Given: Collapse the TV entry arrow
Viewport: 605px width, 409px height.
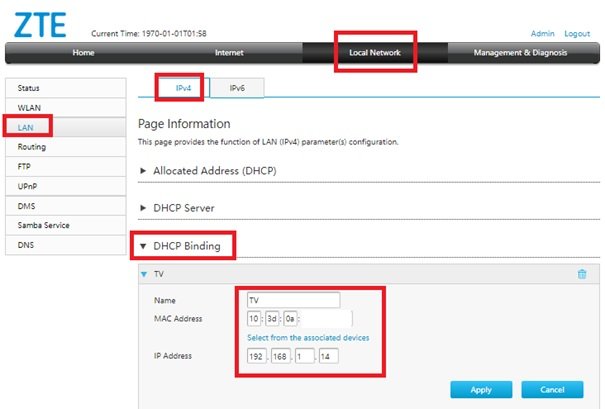Looking at the screenshot, I should pos(143,274).
